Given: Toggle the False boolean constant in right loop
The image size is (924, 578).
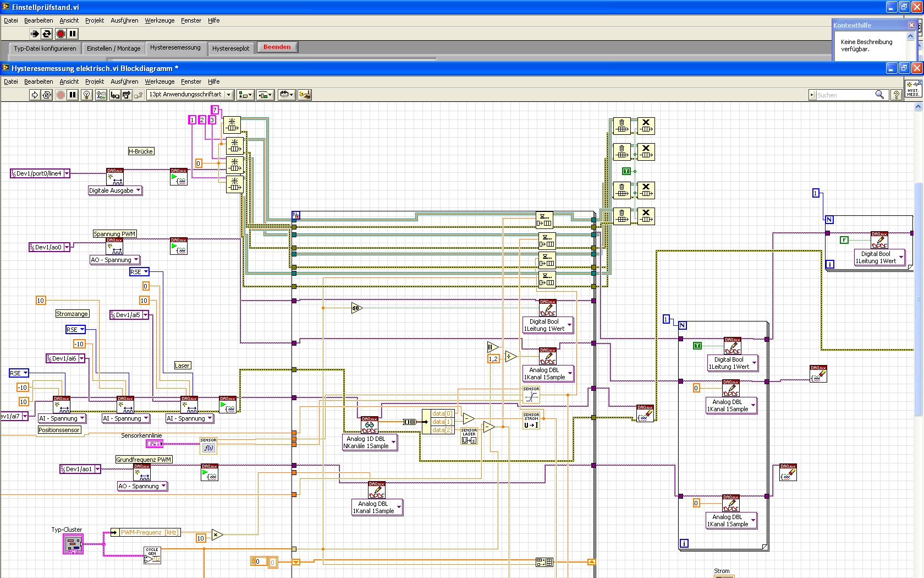Looking at the screenshot, I should point(844,240).
